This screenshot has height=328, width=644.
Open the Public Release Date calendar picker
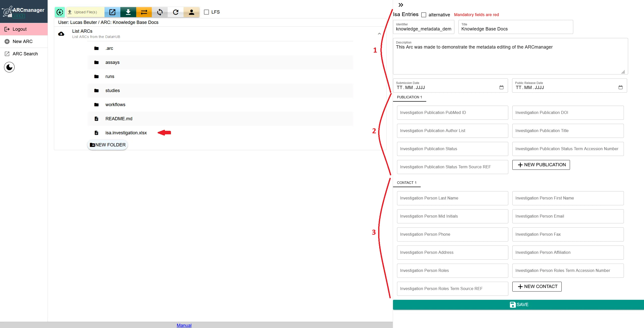pos(620,87)
